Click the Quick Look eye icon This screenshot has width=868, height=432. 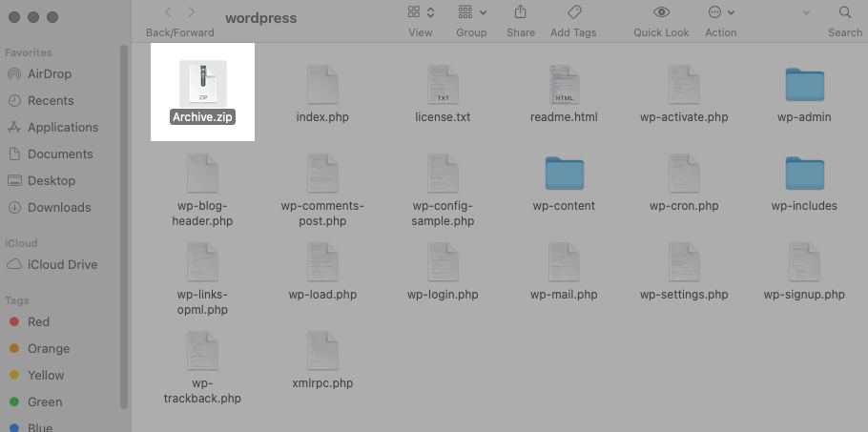point(661,11)
